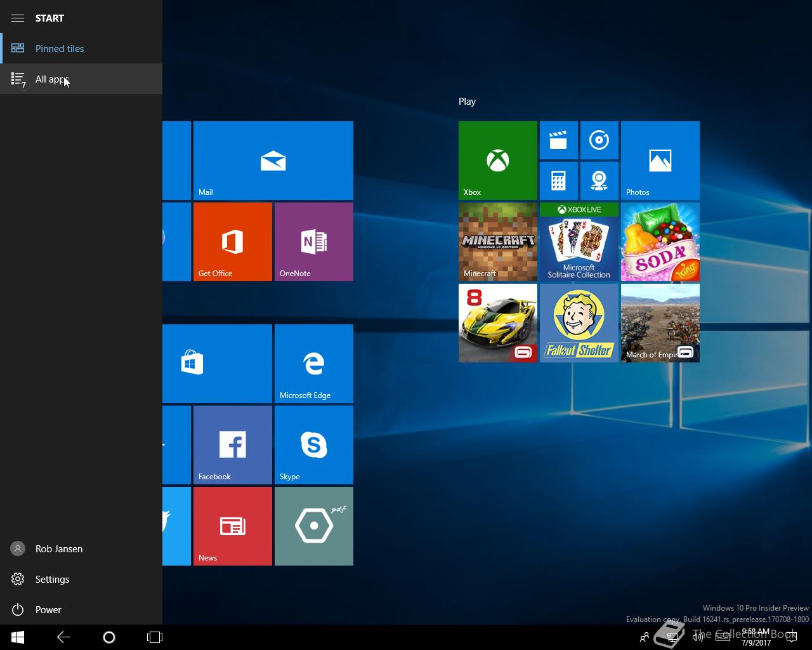This screenshot has width=812, height=650.
Task: Launch Candy Crush Soda tile
Action: coord(660,242)
